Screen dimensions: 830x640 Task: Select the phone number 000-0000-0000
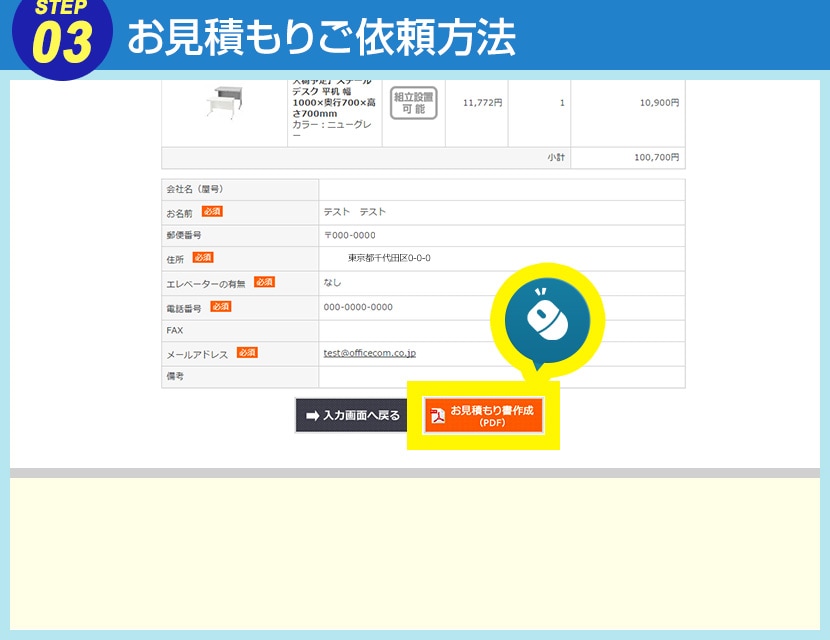coord(358,307)
